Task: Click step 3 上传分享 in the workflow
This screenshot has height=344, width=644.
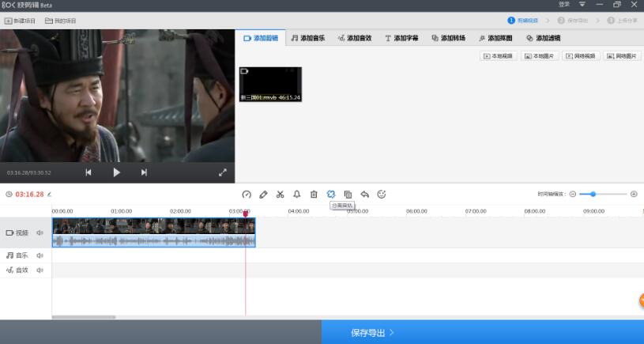Action: [622, 21]
